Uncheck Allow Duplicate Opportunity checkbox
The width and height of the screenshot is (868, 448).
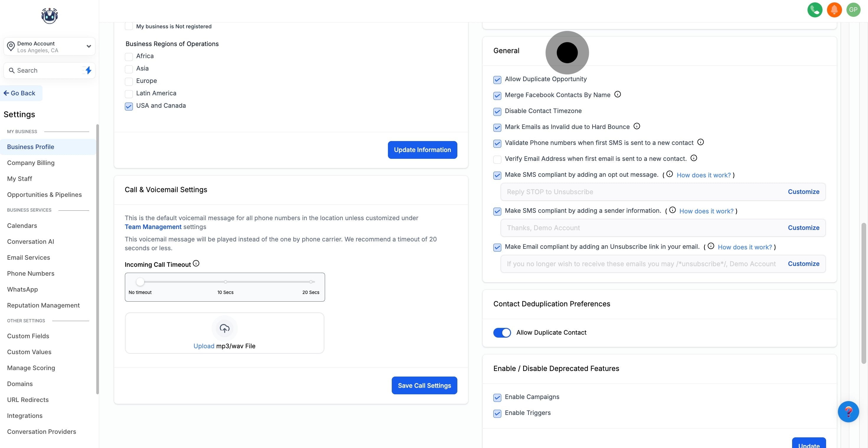pos(497,80)
